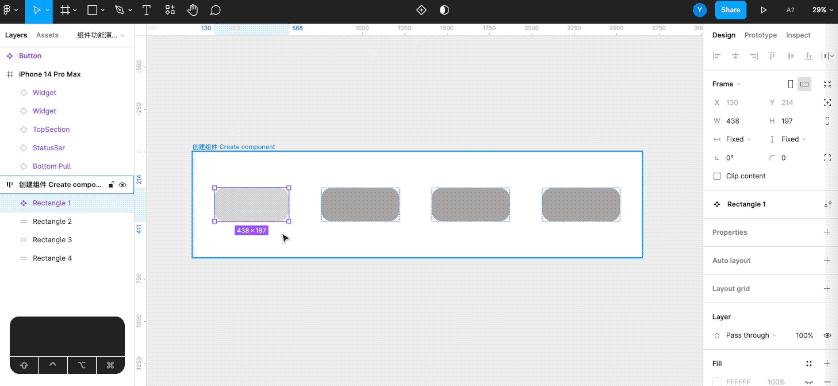Screen dimensions: 838x386
Task: Add a Layout grid with plus
Action: pos(827,289)
